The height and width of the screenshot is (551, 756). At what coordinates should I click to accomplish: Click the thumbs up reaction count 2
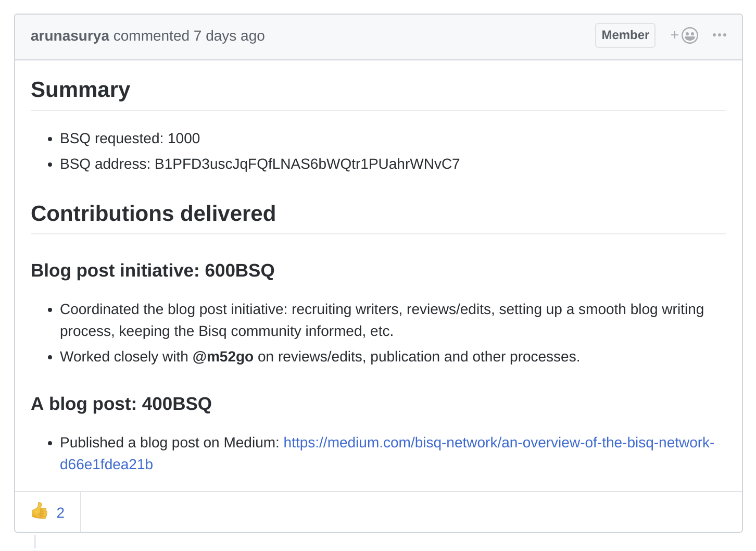point(60,513)
